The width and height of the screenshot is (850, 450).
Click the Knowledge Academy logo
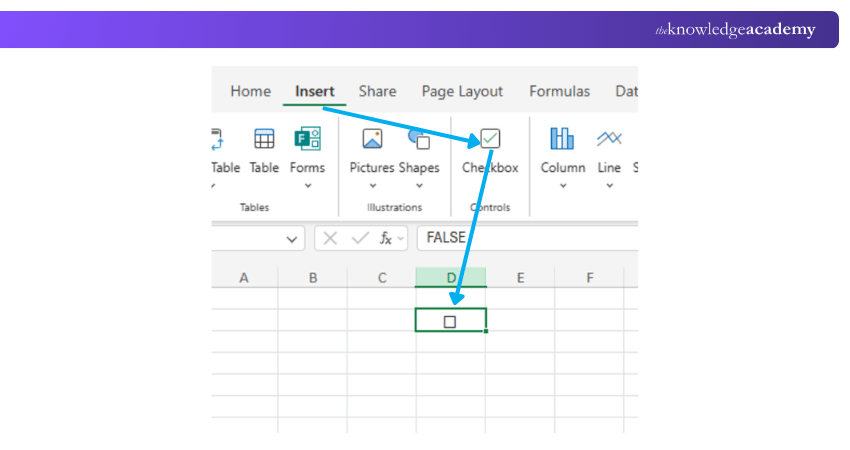pyautogui.click(x=735, y=29)
